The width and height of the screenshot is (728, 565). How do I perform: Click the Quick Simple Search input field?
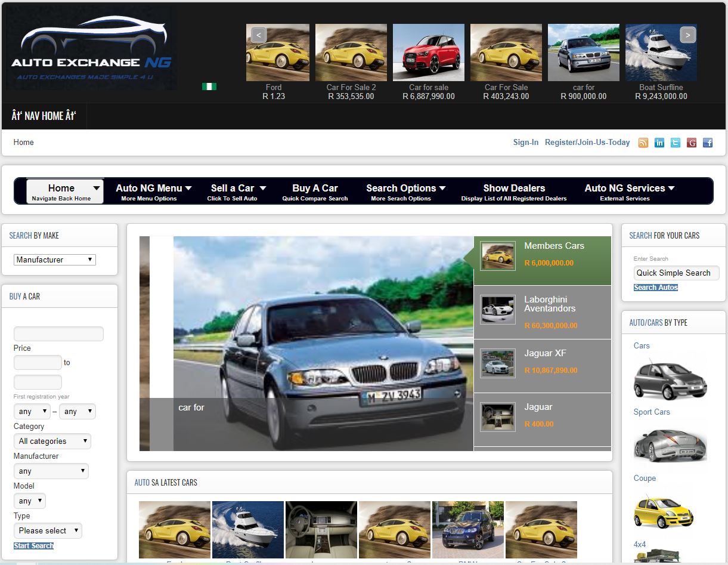pyautogui.click(x=676, y=273)
